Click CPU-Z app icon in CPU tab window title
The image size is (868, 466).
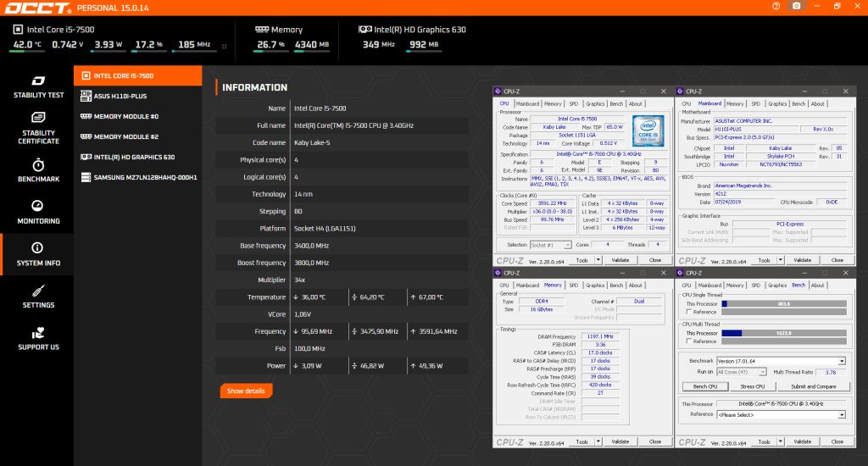tap(498, 92)
